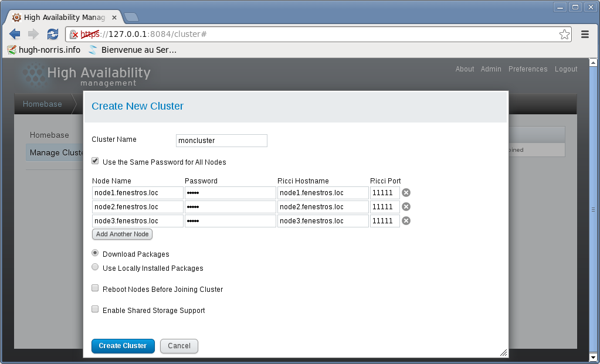Bookmark this page with the star
Screen dimensions: 600x364
(564, 35)
